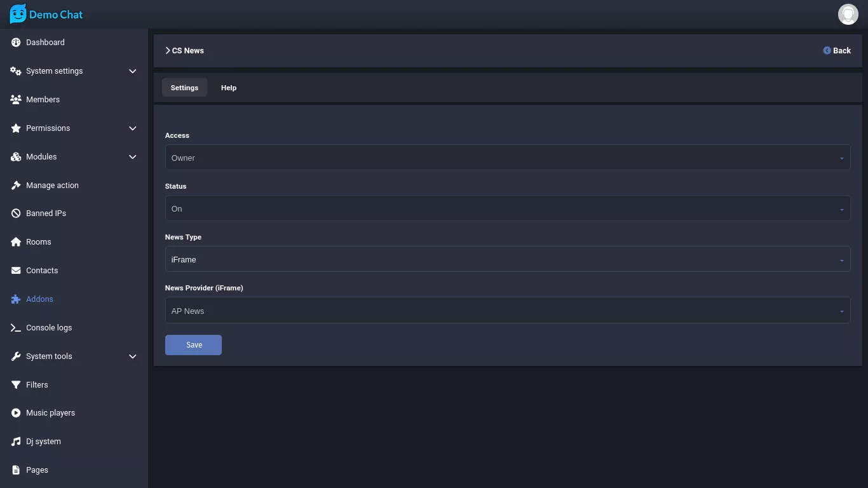Open the Access dropdown showing Owner
The width and height of the screenshot is (868, 488).
(507, 158)
